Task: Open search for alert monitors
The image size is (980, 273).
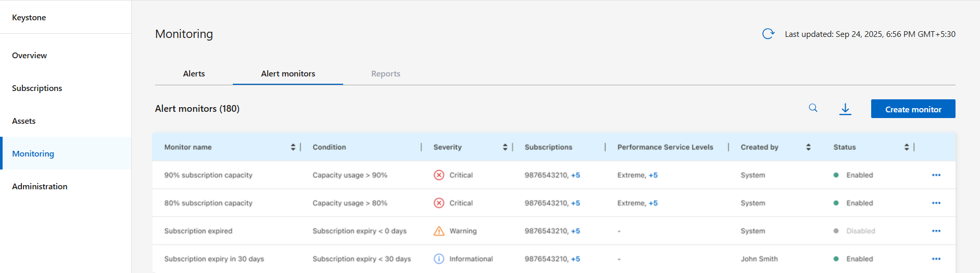Action: [813, 108]
